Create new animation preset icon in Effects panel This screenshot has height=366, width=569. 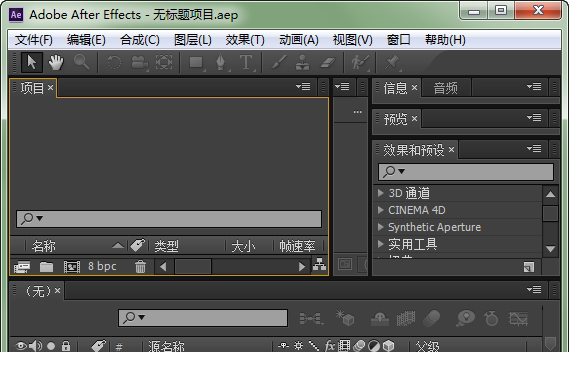point(529,267)
